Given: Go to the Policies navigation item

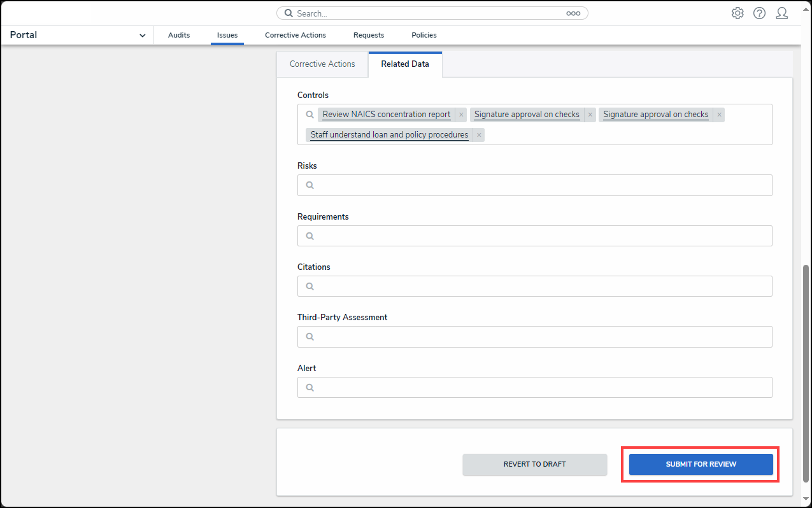Looking at the screenshot, I should pos(424,36).
